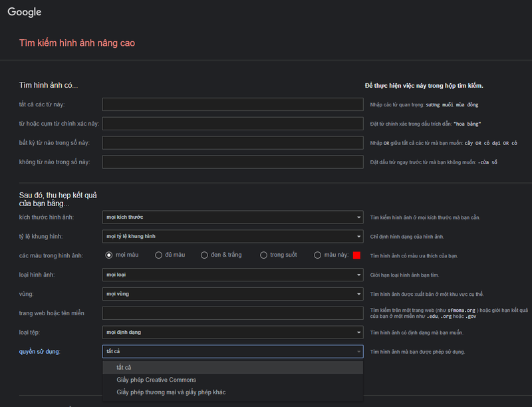Open the 'loại tệp' file format dropdown

(x=233, y=333)
